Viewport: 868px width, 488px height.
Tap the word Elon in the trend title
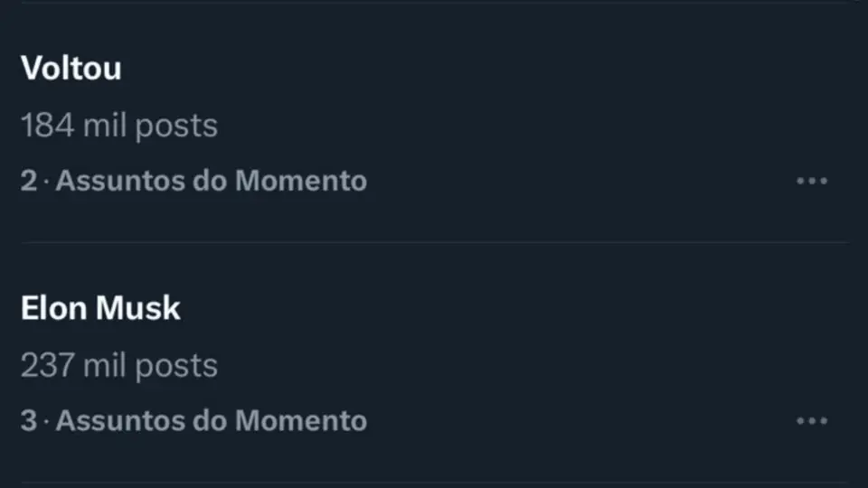[x=53, y=308]
